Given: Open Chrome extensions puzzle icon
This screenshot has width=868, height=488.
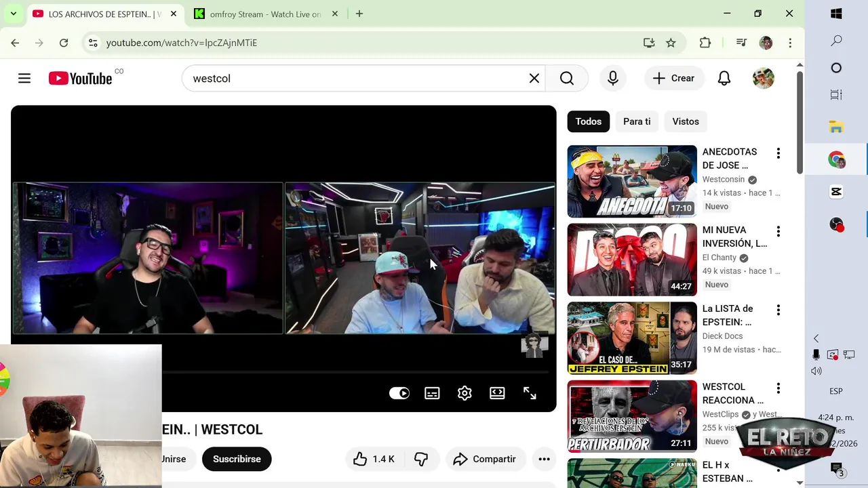Looking at the screenshot, I should pyautogui.click(x=705, y=43).
